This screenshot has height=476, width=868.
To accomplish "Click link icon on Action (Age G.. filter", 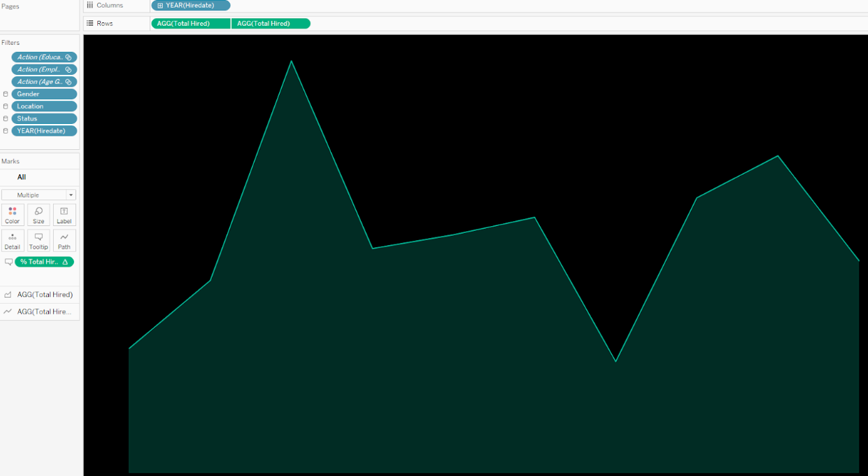I will 69,82.
